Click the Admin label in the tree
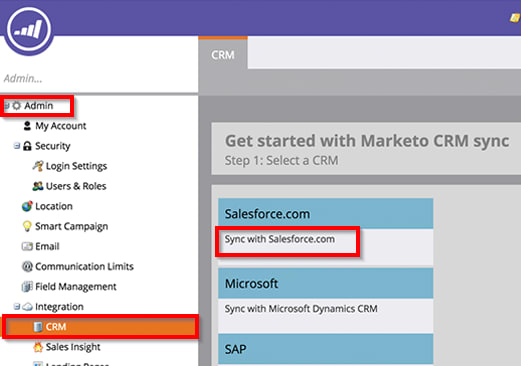 [x=39, y=106]
